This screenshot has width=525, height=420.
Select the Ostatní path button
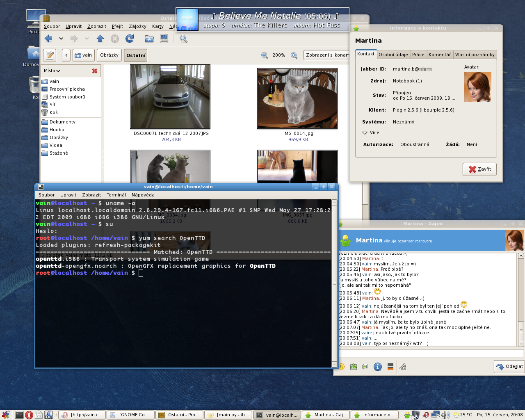coord(136,55)
